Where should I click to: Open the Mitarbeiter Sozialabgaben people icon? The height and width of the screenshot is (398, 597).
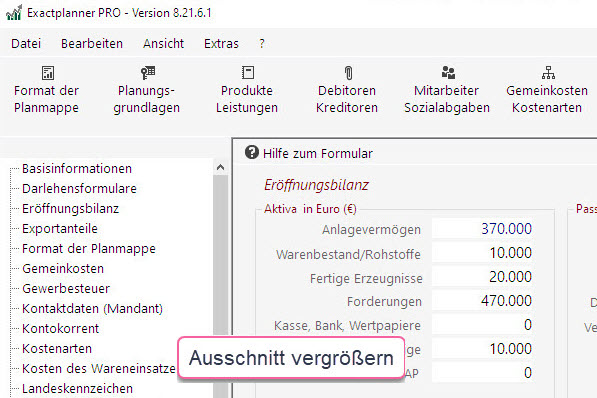pyautogui.click(x=448, y=72)
